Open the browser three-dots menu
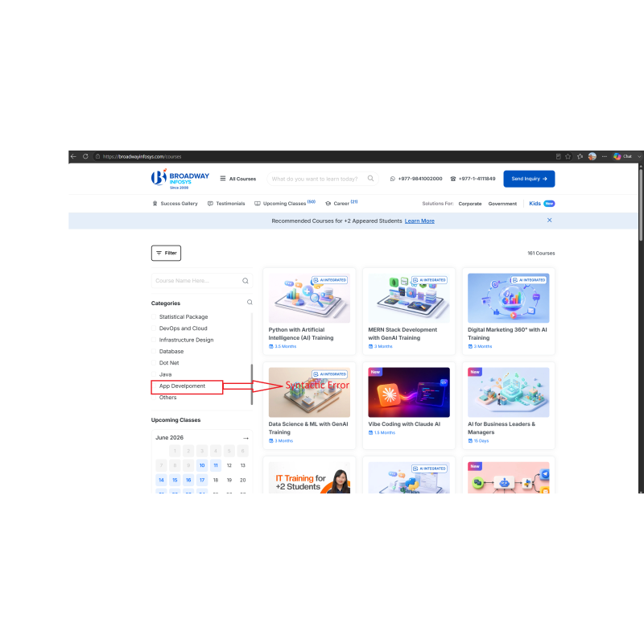The width and height of the screenshot is (644, 644). point(605,156)
